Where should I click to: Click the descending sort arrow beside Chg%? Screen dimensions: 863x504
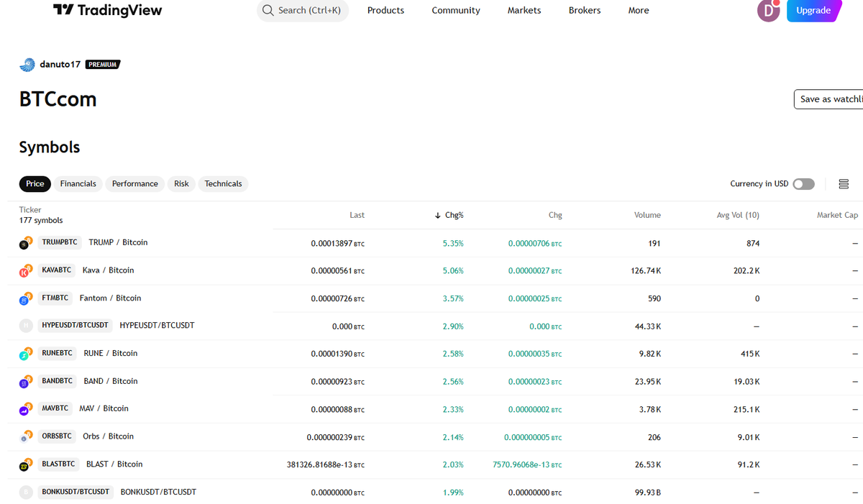(x=437, y=216)
